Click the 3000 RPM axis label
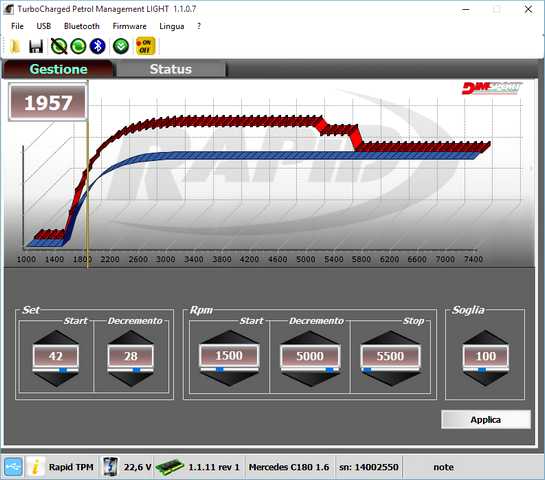 (x=166, y=259)
